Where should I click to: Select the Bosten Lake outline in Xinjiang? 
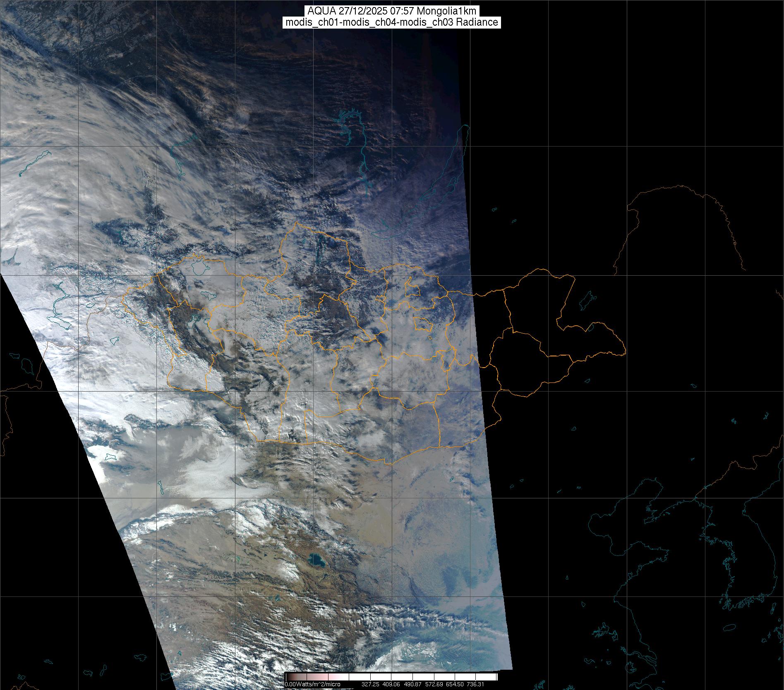pyautogui.click(x=110, y=457)
